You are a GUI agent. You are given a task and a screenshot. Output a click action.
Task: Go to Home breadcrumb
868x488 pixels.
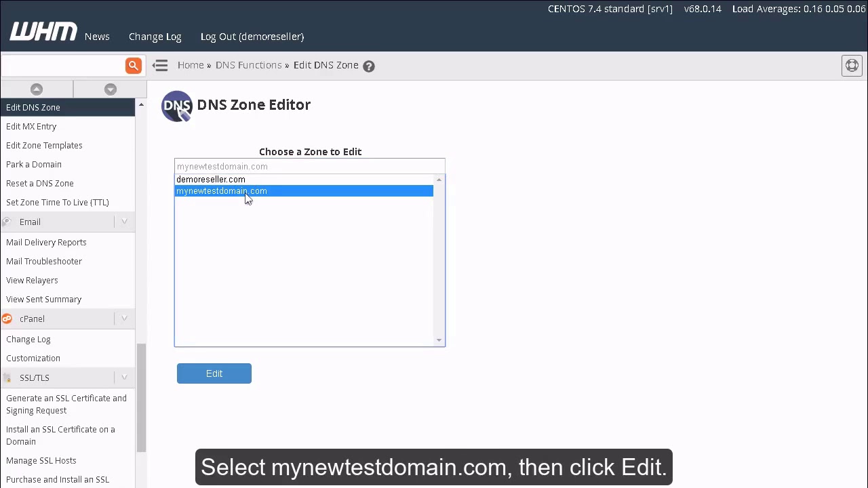[x=191, y=65]
